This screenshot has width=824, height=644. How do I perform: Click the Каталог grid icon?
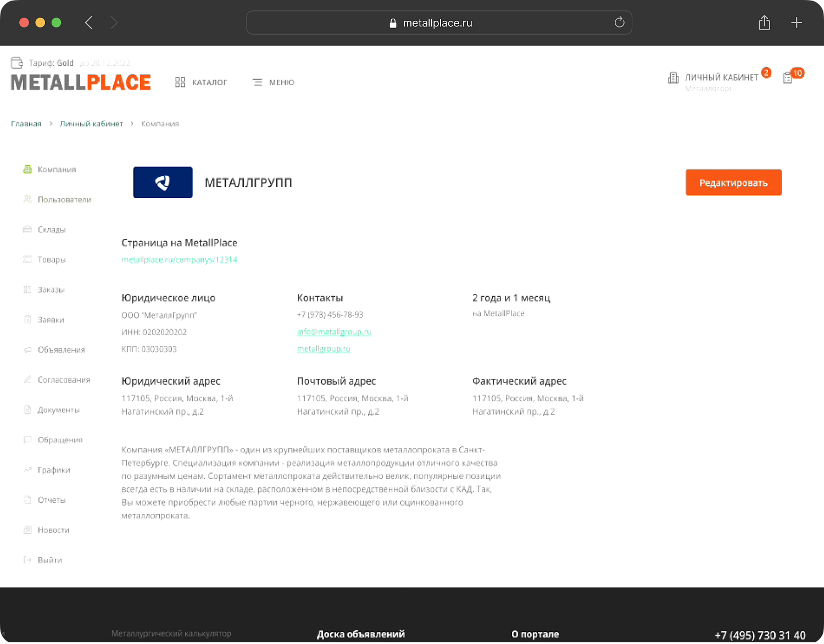pos(180,82)
